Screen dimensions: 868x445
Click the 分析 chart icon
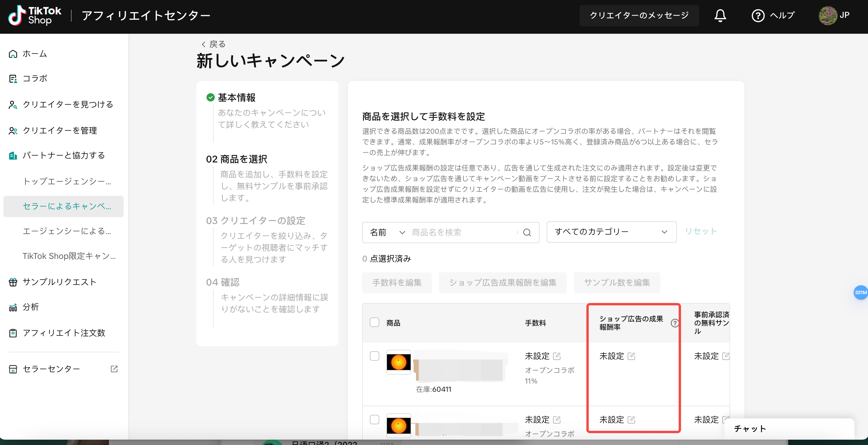click(x=13, y=307)
